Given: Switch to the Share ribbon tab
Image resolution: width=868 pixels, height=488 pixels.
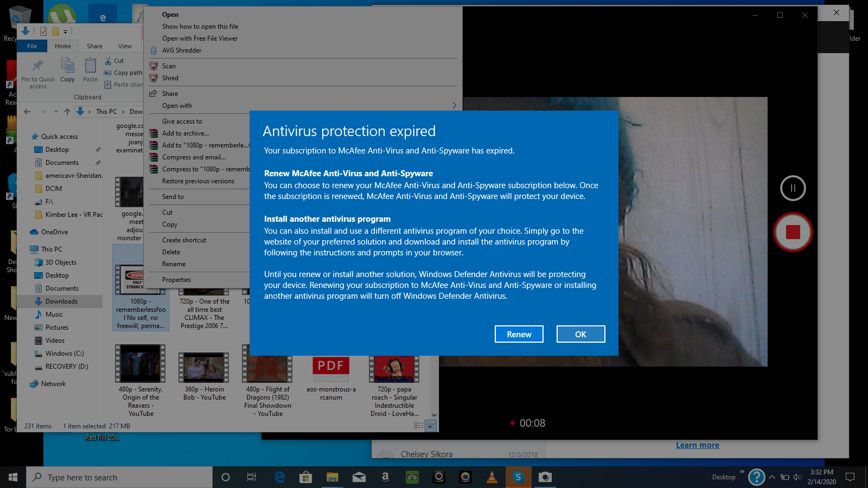Looking at the screenshot, I should pos(94,46).
